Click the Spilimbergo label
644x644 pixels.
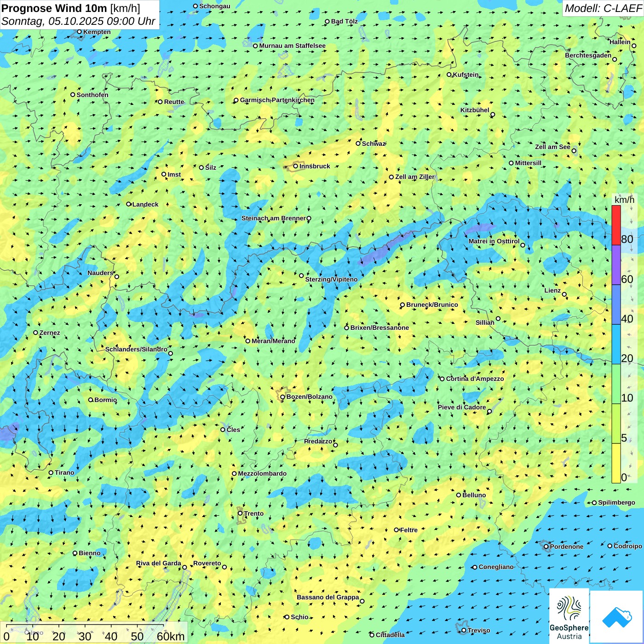click(x=616, y=502)
